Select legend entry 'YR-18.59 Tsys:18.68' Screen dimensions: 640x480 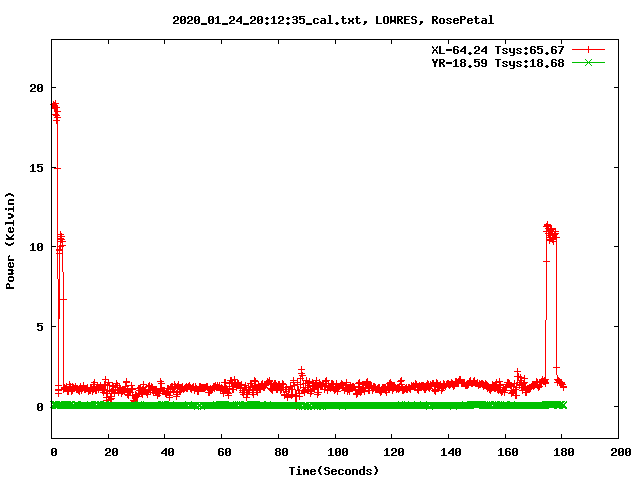click(498, 63)
